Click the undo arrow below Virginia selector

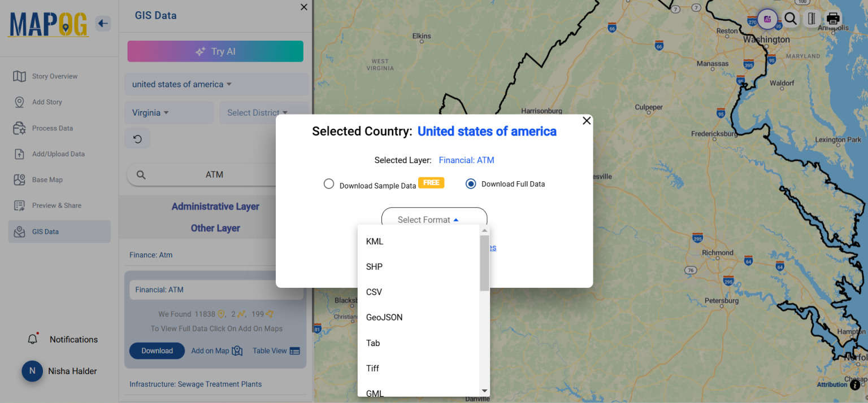pos(137,138)
